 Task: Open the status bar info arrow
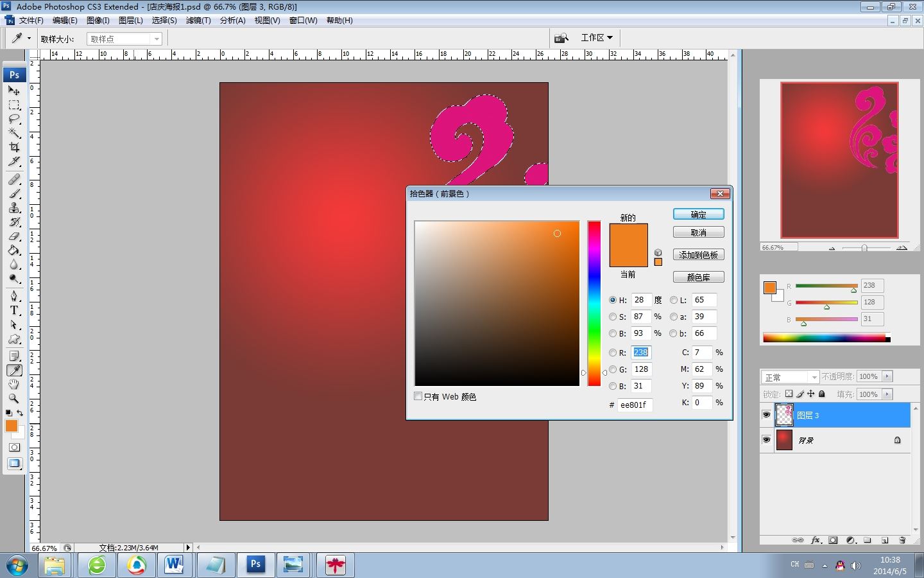188,548
